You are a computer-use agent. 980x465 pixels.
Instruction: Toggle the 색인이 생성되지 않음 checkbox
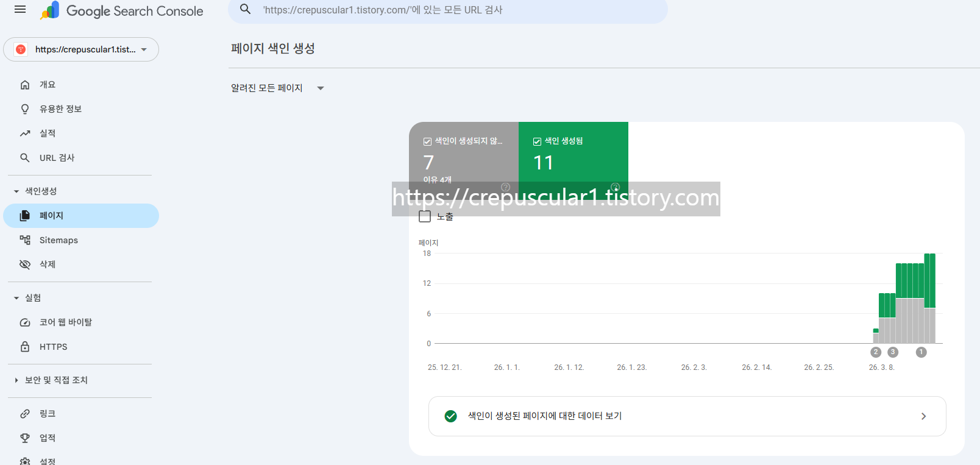tap(427, 141)
